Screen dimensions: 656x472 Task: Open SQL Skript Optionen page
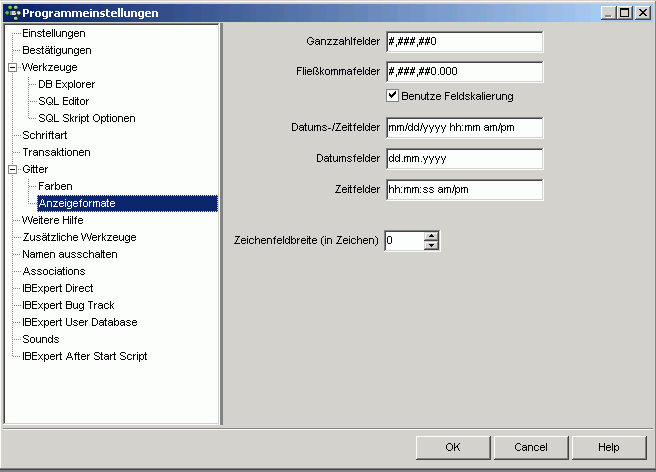point(87,118)
